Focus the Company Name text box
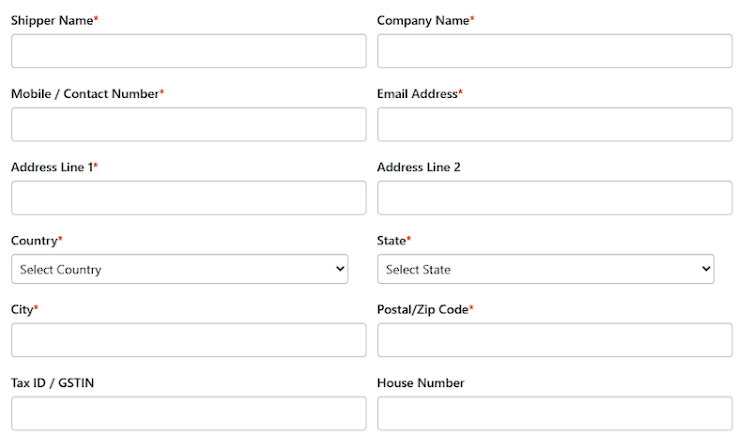The height and width of the screenshot is (439, 742). tap(554, 51)
